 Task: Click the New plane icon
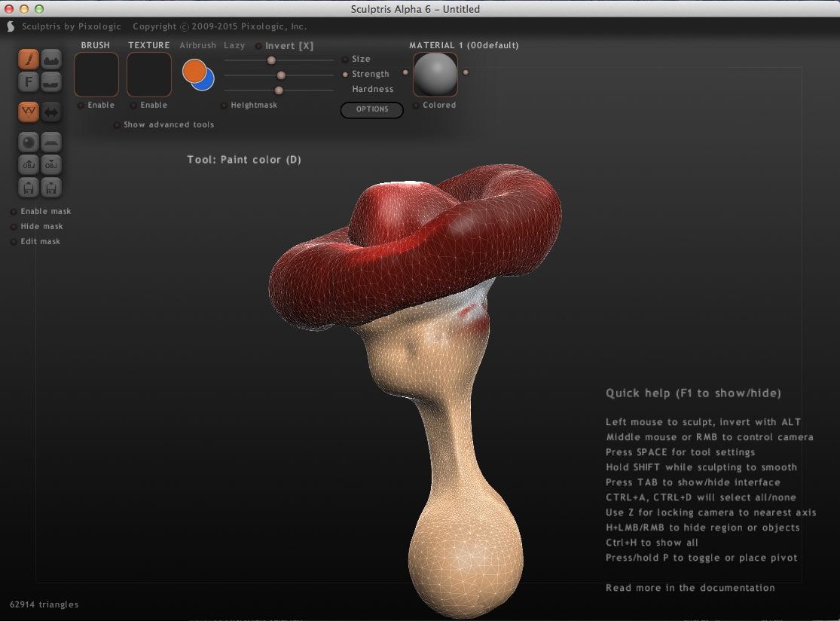point(51,142)
